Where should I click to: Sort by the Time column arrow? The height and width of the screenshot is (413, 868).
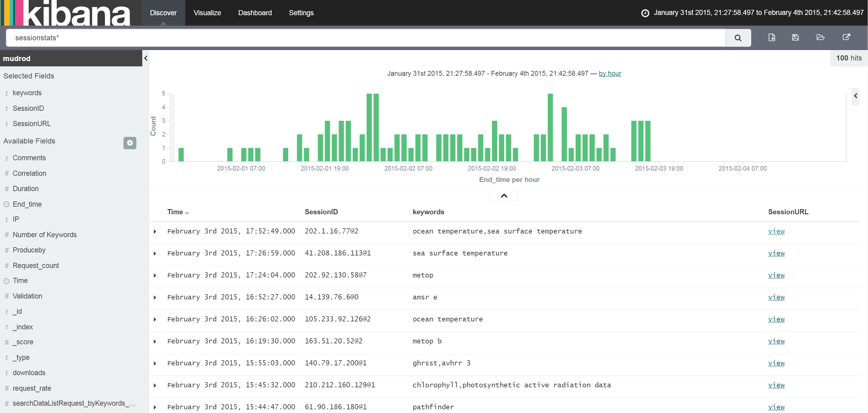click(x=187, y=213)
